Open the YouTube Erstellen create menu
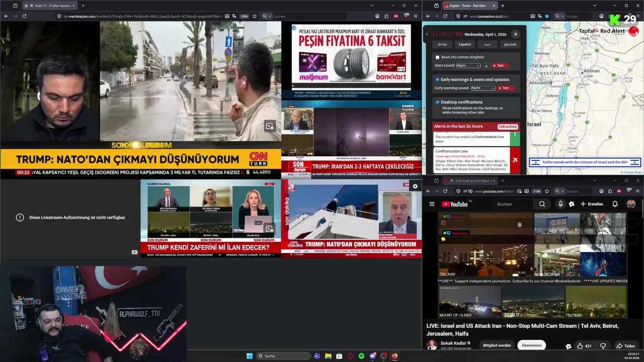Image resolution: width=644 pixels, height=362 pixels. point(592,204)
